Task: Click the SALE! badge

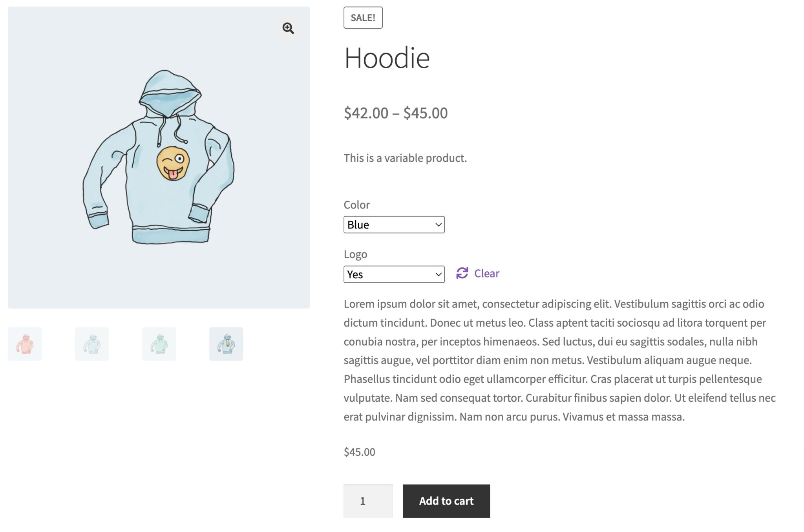Action: pyautogui.click(x=363, y=18)
